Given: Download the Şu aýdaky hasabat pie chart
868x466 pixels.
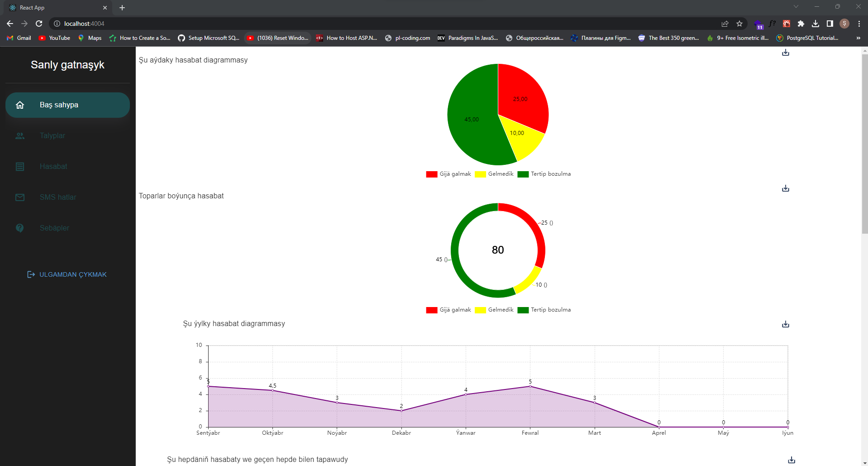Looking at the screenshot, I should point(786,53).
